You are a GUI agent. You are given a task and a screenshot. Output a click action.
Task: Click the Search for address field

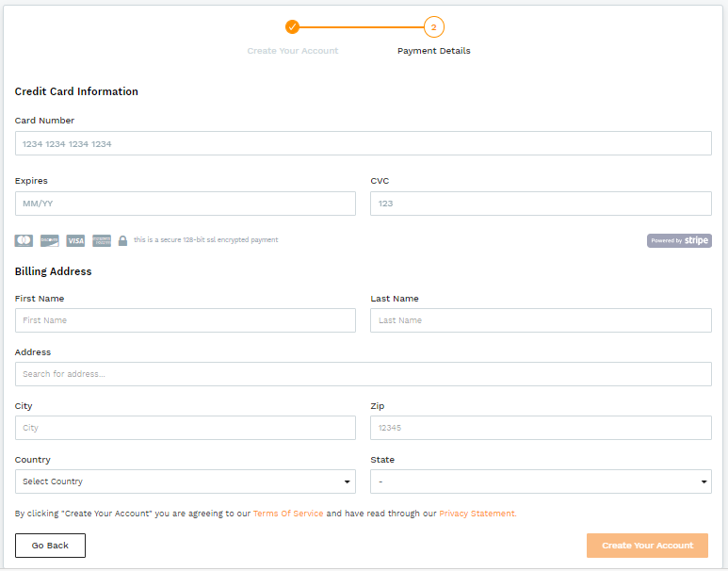(364, 374)
